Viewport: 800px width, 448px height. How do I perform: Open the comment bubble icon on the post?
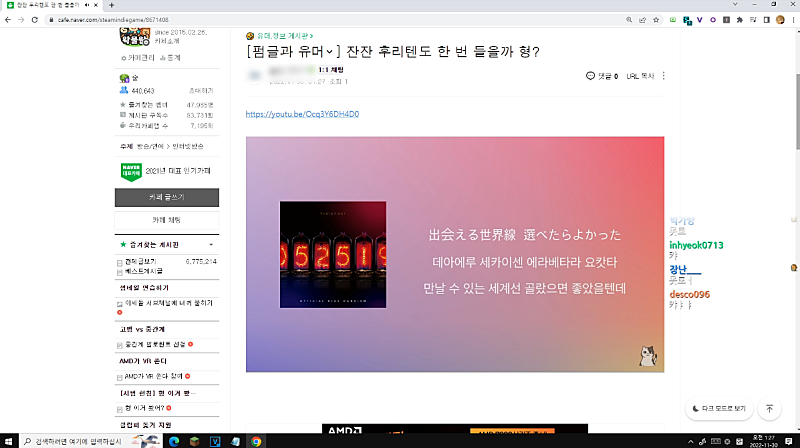pyautogui.click(x=590, y=76)
